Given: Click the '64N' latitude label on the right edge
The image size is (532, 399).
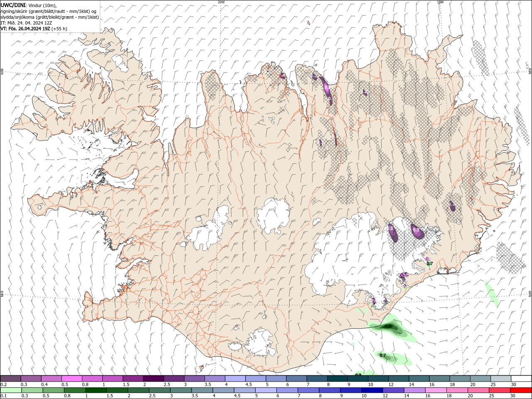Looking at the screenshot, I should [530, 293].
